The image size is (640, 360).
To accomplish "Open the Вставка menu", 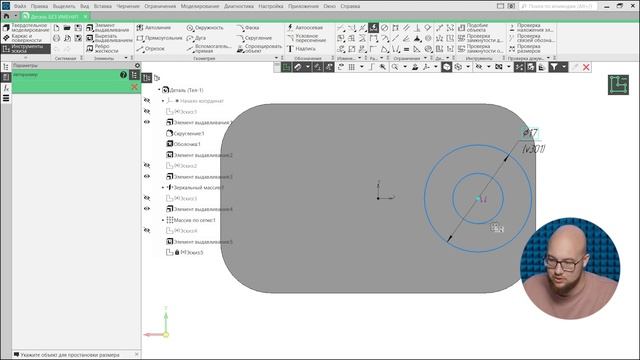I will [103, 6].
